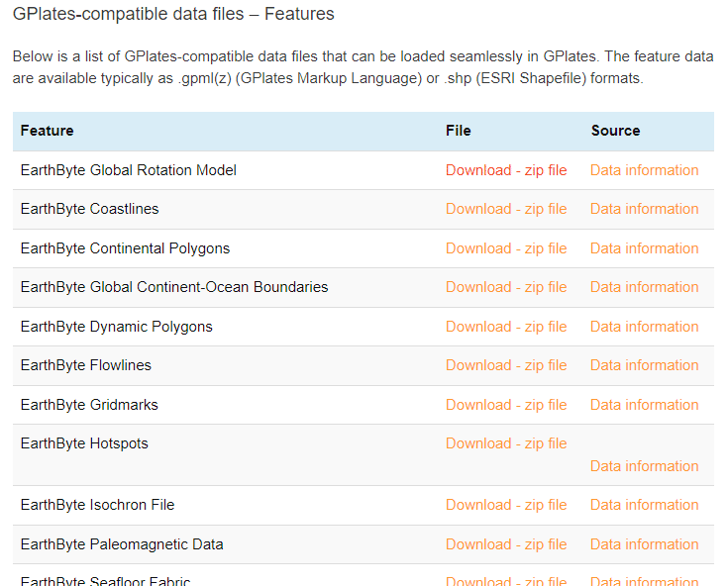View Data information for Isochron File
The width and height of the screenshot is (728, 586).
click(x=644, y=505)
